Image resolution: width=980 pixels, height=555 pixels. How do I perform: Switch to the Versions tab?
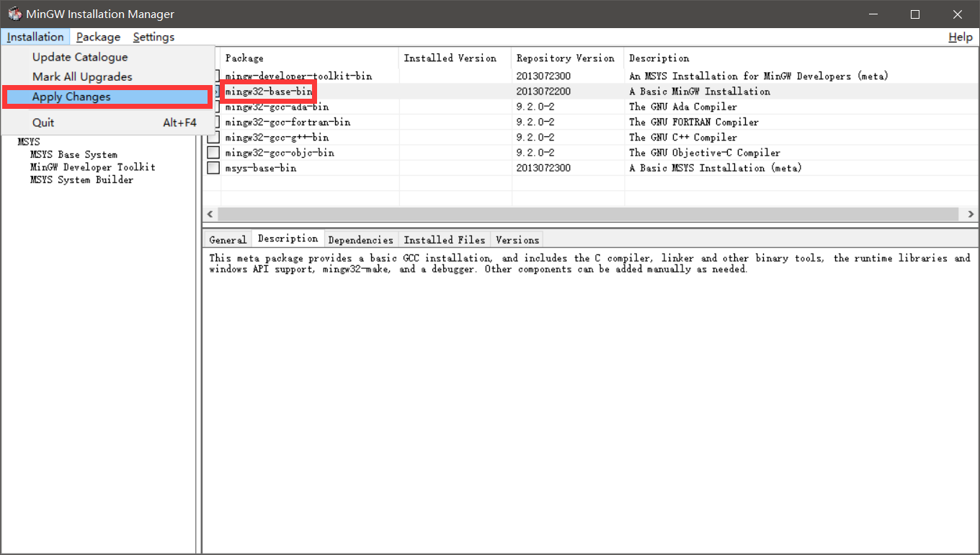(x=517, y=240)
